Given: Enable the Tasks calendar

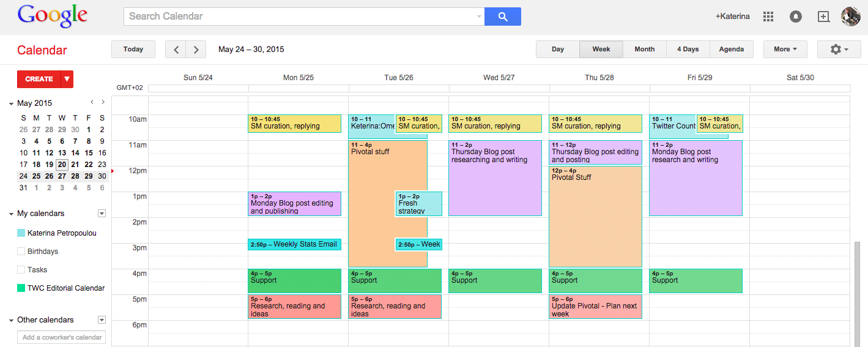Looking at the screenshot, I should click(x=21, y=270).
